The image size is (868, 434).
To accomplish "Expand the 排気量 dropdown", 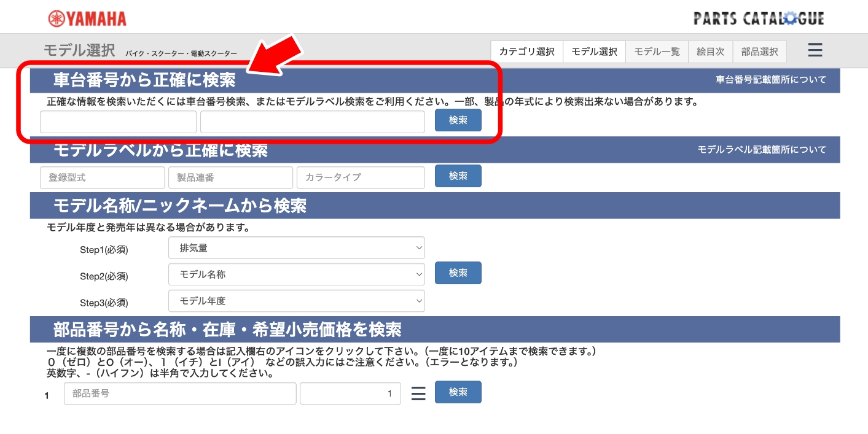I will pyautogui.click(x=296, y=248).
